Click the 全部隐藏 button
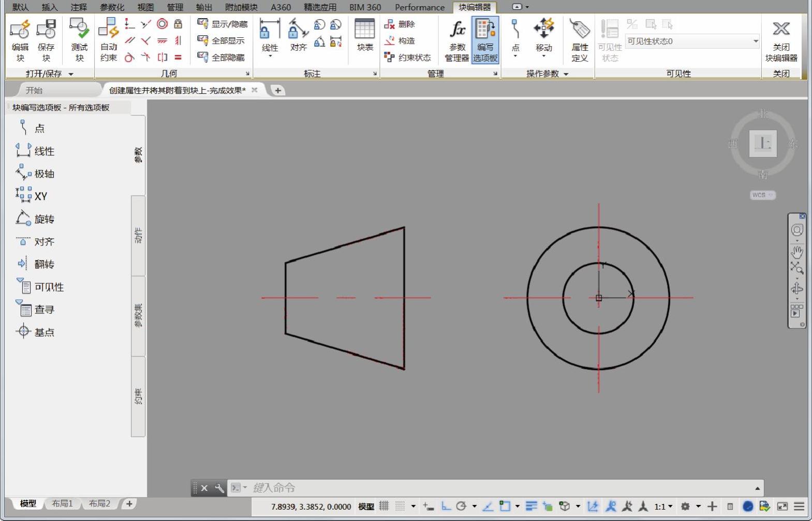This screenshot has width=812, height=521. [x=221, y=57]
